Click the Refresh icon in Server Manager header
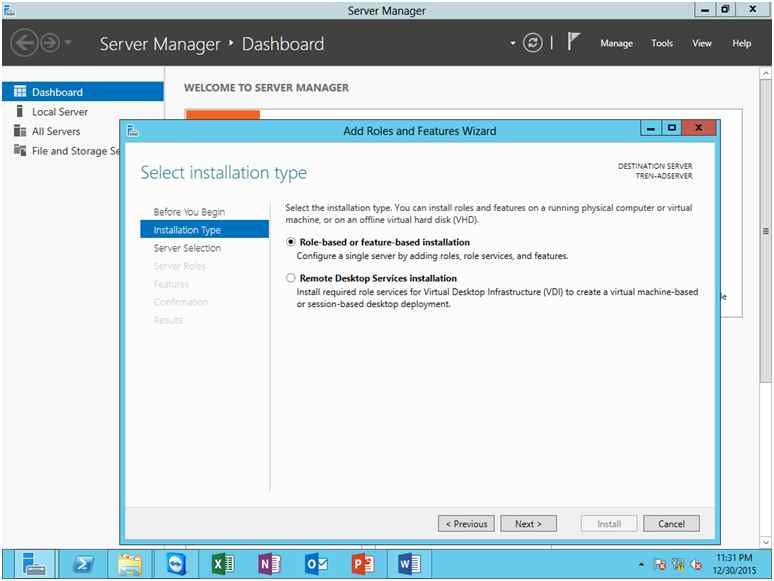 tap(532, 43)
